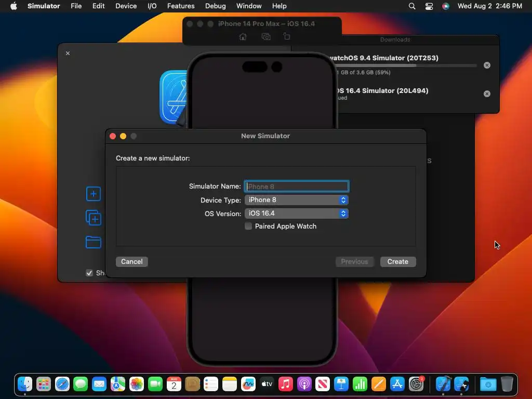Click the Cancel button in New Simulator
Screen dimensions: 532x399
131,262
